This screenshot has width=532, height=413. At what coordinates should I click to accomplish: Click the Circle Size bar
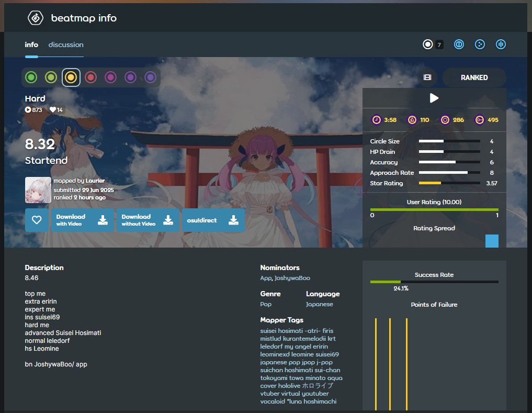(x=449, y=141)
